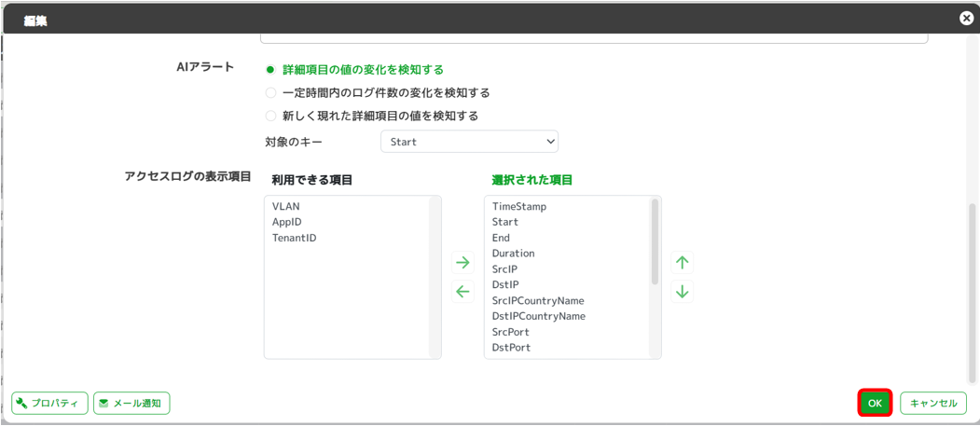Viewport: 980px width, 426px height.
Task: Move selected item up with up arrow
Action: (x=682, y=262)
